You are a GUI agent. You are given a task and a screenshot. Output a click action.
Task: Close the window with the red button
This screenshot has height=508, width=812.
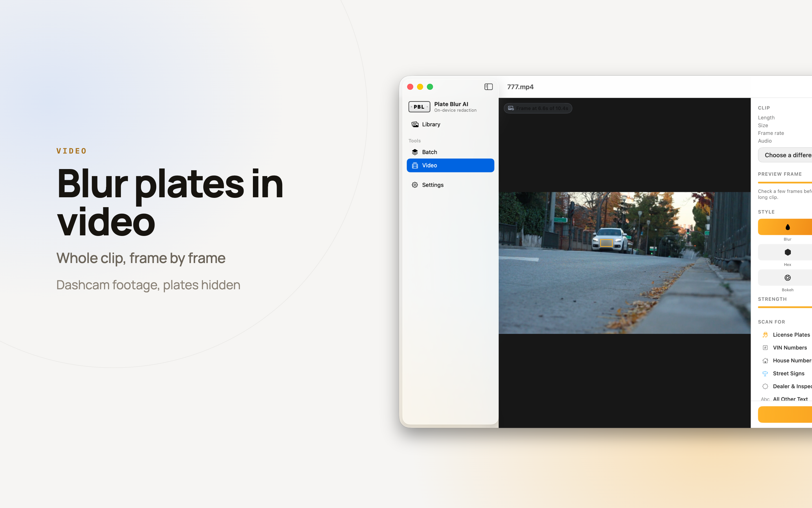(410, 87)
